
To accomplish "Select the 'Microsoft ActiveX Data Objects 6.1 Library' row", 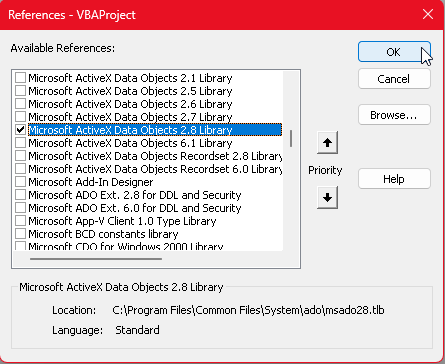I will coord(130,143).
